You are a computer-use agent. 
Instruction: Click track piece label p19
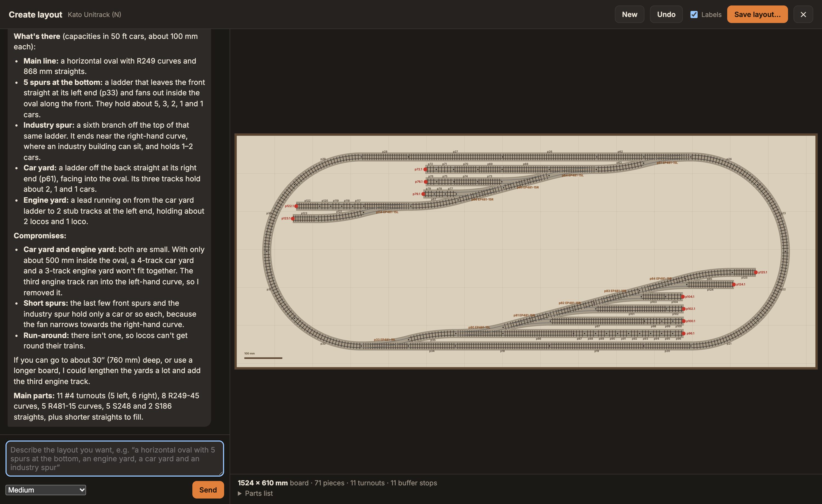pos(596,351)
